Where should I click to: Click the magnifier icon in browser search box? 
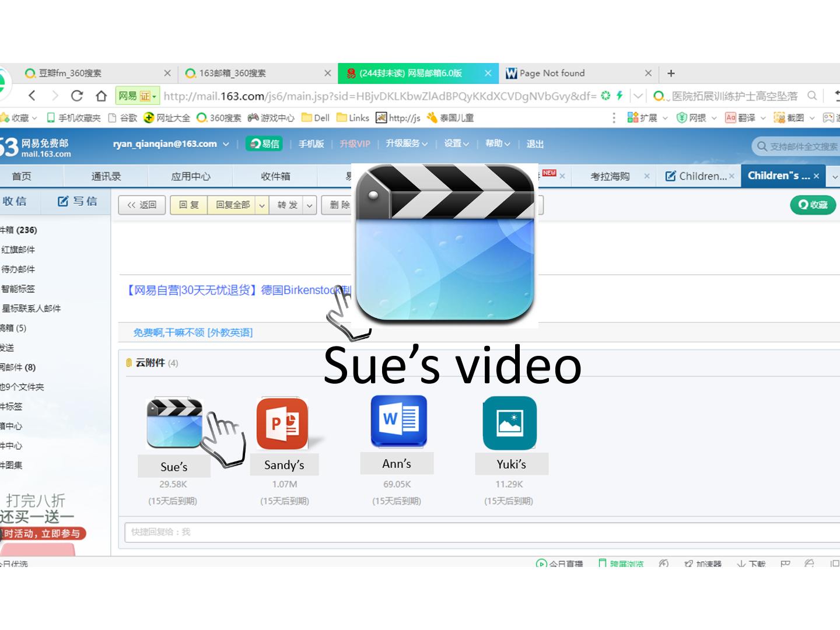(x=812, y=96)
